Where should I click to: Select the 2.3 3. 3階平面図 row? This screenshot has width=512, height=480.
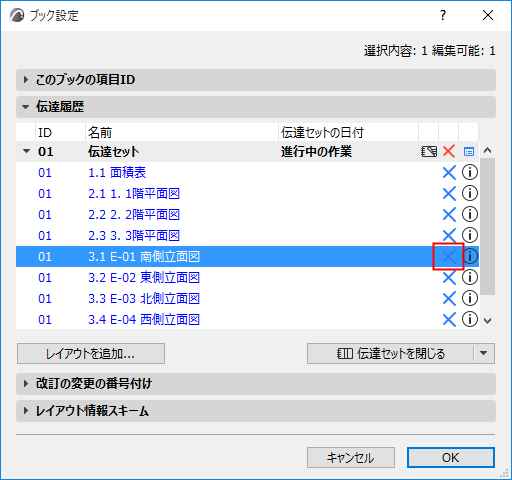click(247, 235)
